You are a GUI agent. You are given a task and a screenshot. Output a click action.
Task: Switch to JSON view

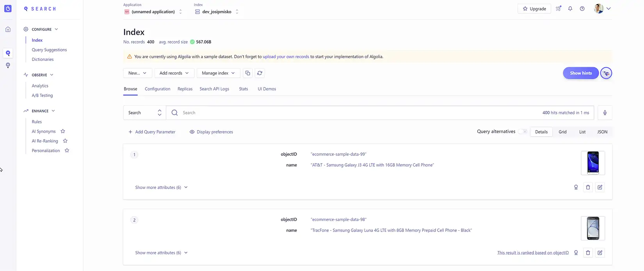pyautogui.click(x=602, y=132)
